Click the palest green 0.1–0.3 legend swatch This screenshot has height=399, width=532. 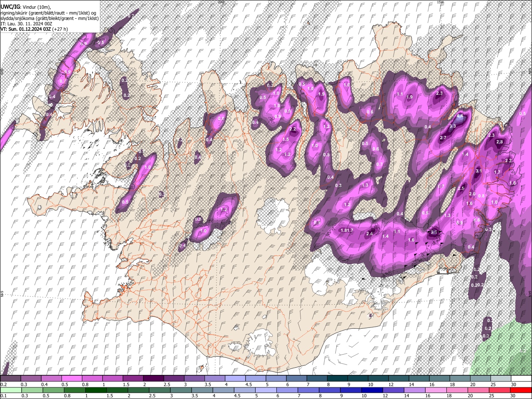click(x=10, y=390)
